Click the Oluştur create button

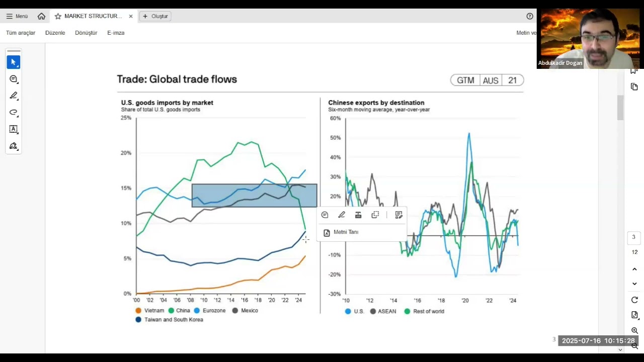tap(155, 16)
